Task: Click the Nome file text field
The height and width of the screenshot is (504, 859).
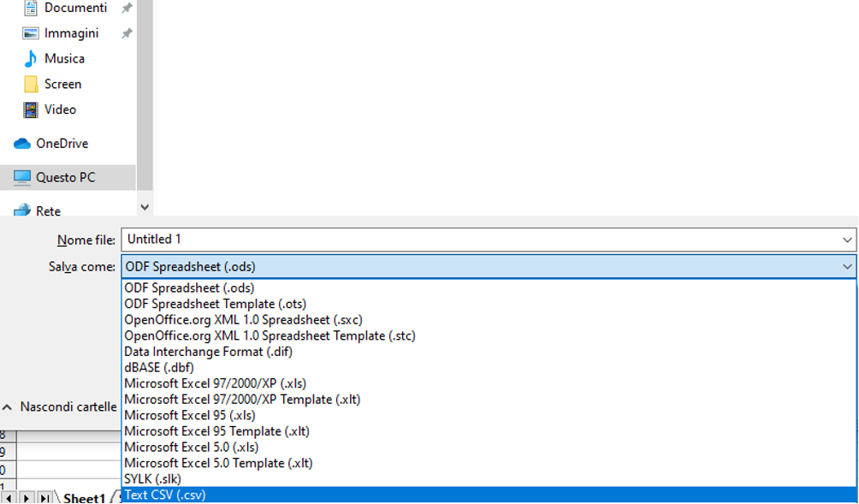Action: 481,240
